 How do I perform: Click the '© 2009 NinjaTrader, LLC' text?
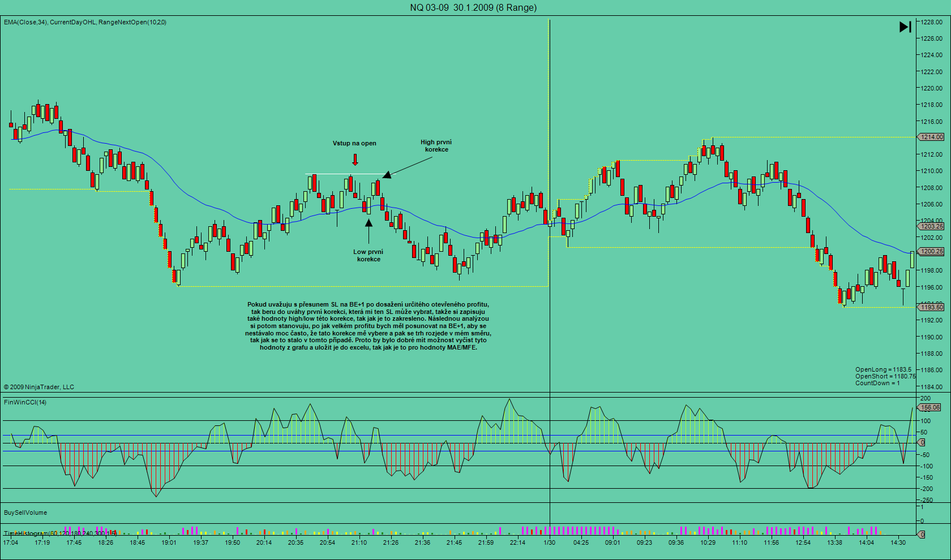pyautogui.click(x=39, y=387)
